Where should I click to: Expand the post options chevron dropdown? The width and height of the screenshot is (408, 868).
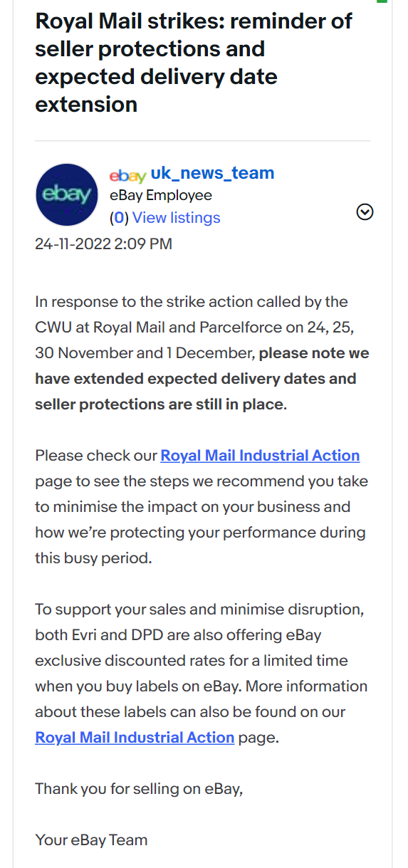coord(365,212)
